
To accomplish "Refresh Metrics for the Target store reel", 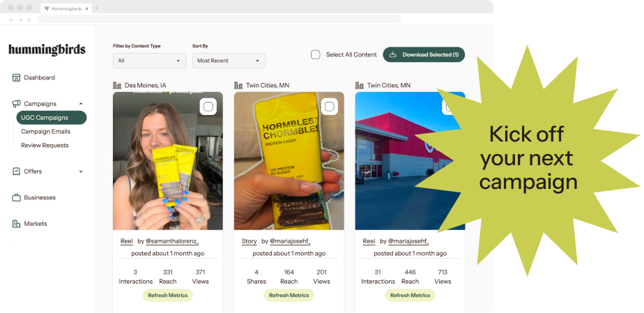I will (x=410, y=296).
